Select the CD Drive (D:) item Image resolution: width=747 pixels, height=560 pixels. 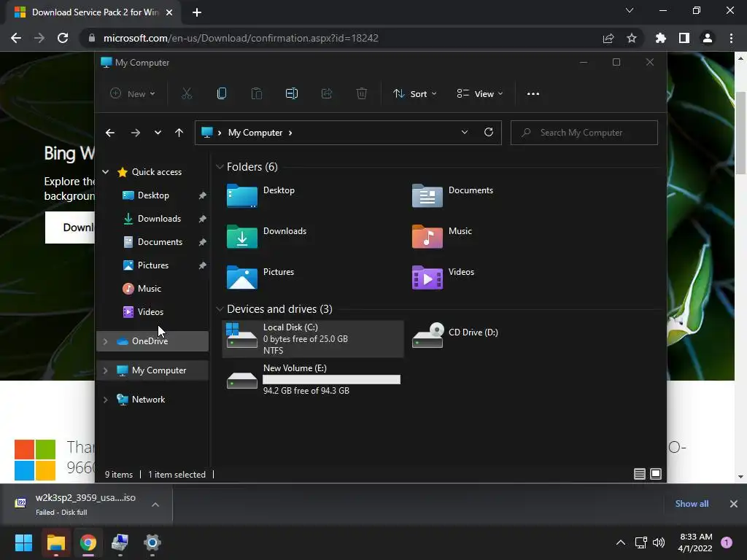click(455, 335)
